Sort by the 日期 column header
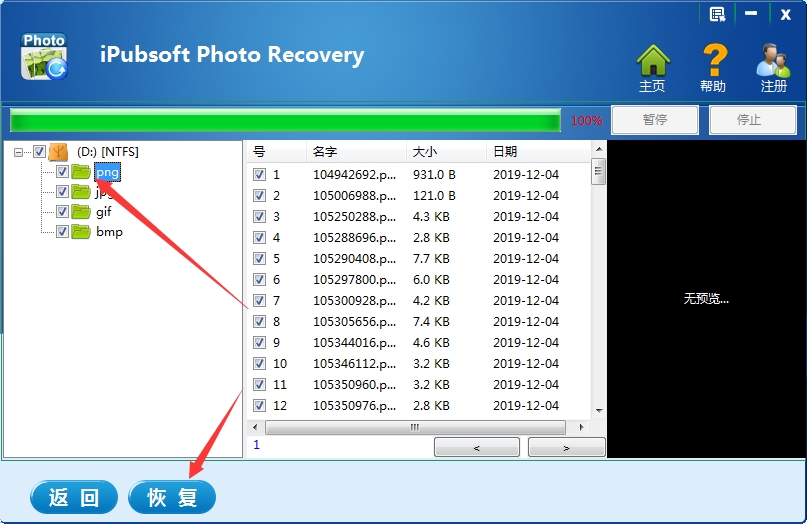This screenshot has width=807, height=524. [x=538, y=152]
